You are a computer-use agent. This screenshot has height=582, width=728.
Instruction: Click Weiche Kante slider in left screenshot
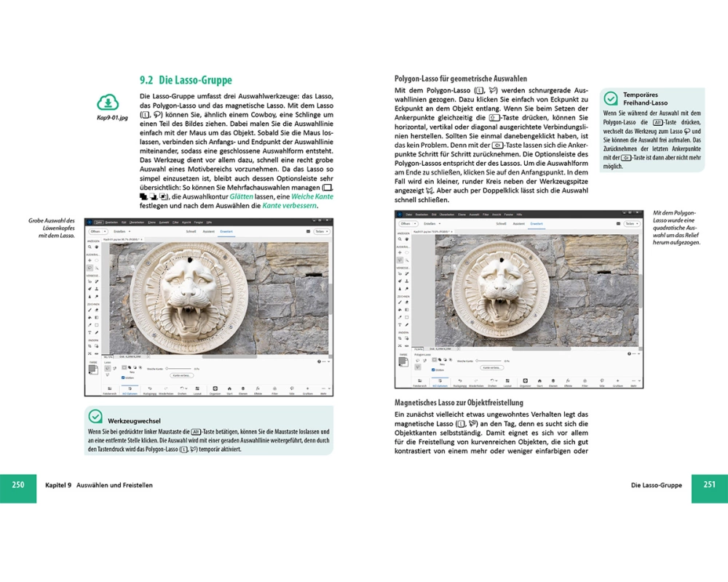(x=180, y=369)
